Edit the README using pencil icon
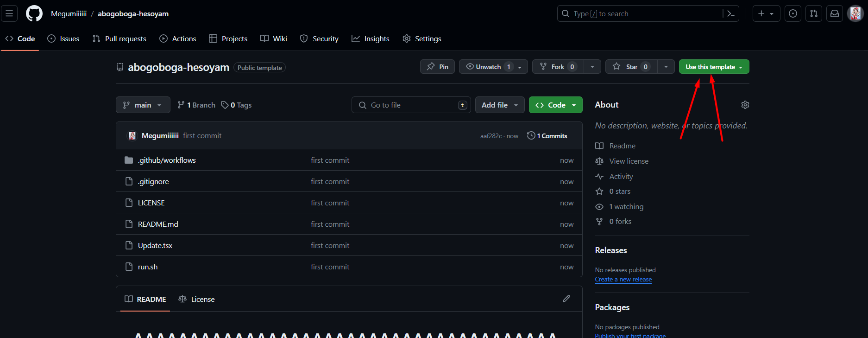The image size is (868, 338). tap(566, 299)
